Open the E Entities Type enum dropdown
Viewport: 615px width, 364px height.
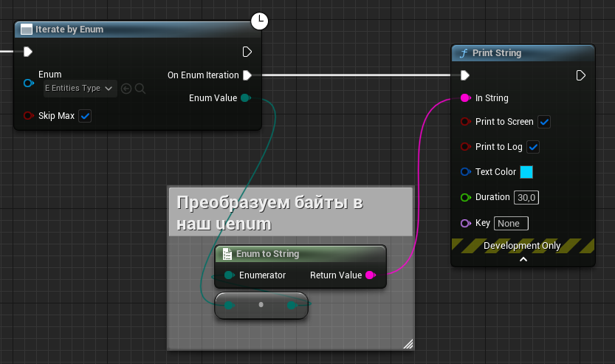click(80, 89)
